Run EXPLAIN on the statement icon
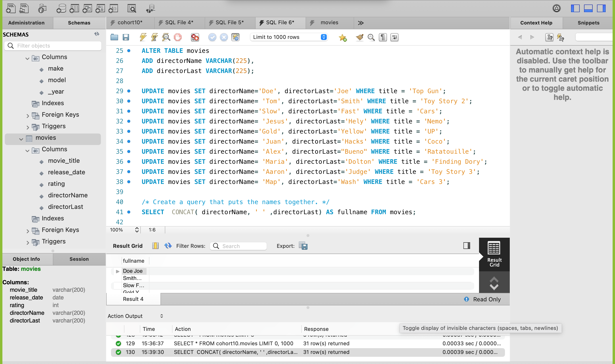 click(x=166, y=37)
